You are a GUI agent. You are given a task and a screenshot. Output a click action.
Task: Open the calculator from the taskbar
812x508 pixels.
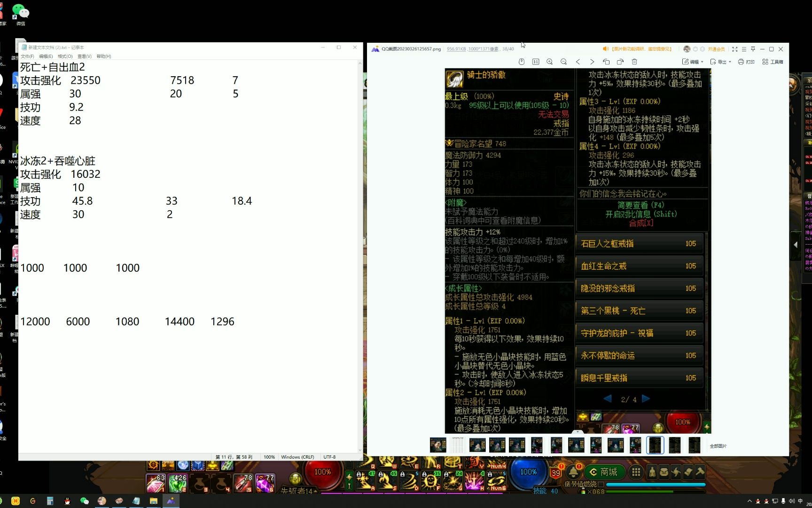click(50, 501)
